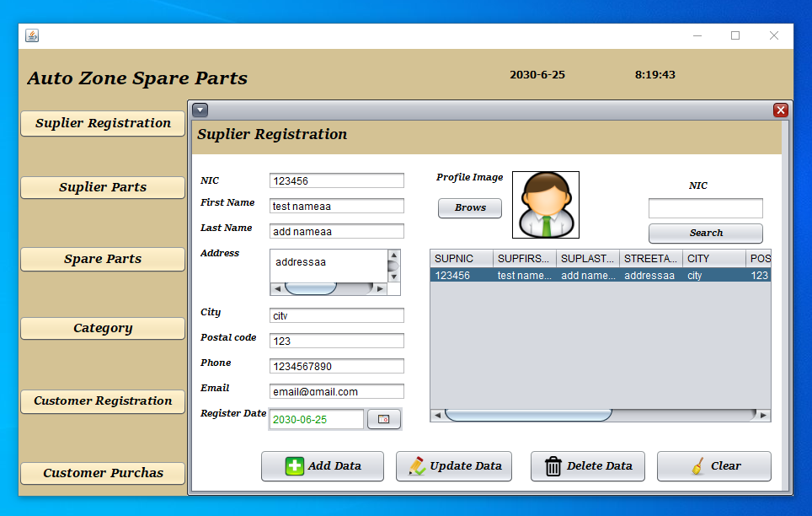Click the table's horizontal scrollbar right arrow

pyautogui.click(x=762, y=414)
